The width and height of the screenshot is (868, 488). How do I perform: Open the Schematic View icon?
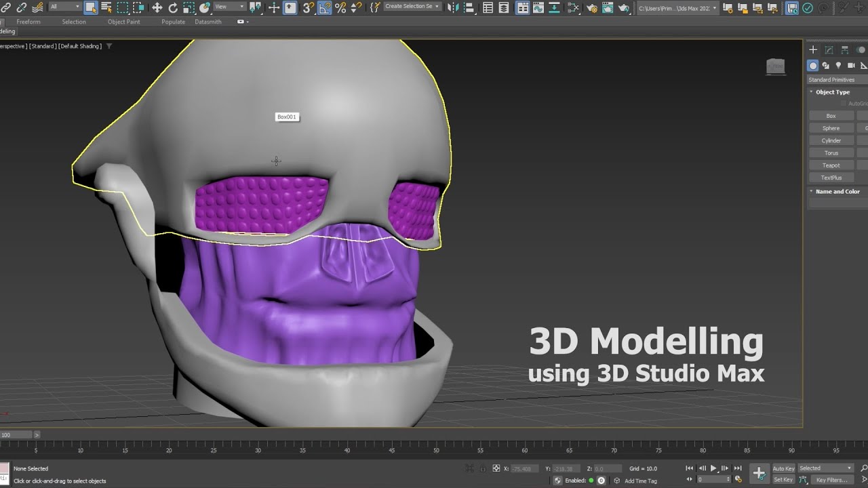click(x=554, y=8)
